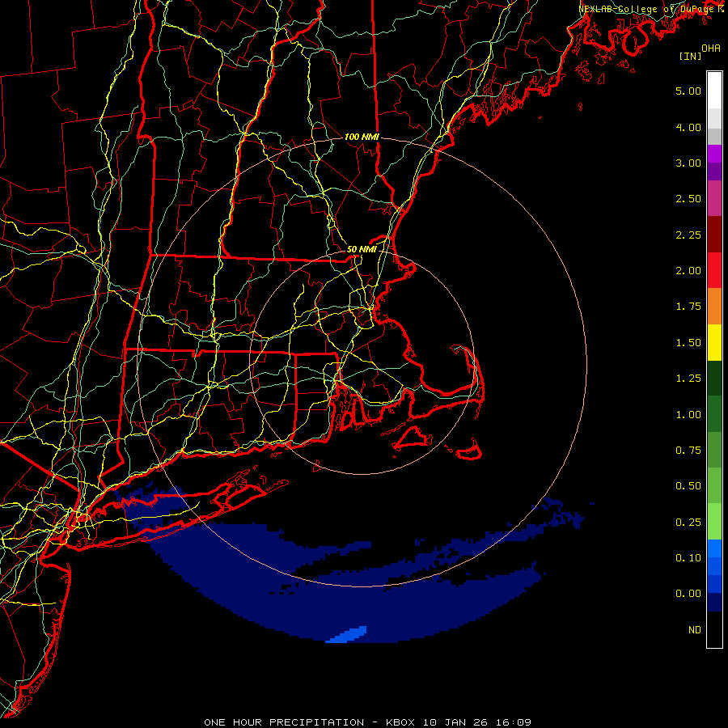Image resolution: width=728 pixels, height=728 pixels.
Task: Select the '2.25' legend value
Action: 688,235
